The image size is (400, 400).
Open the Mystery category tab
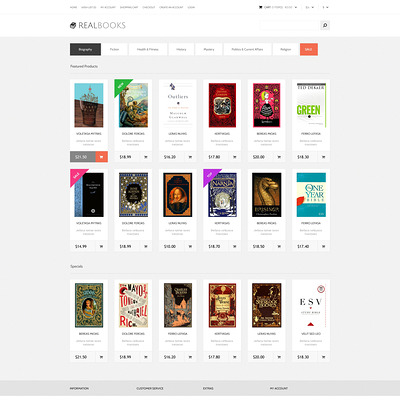pyautogui.click(x=209, y=49)
